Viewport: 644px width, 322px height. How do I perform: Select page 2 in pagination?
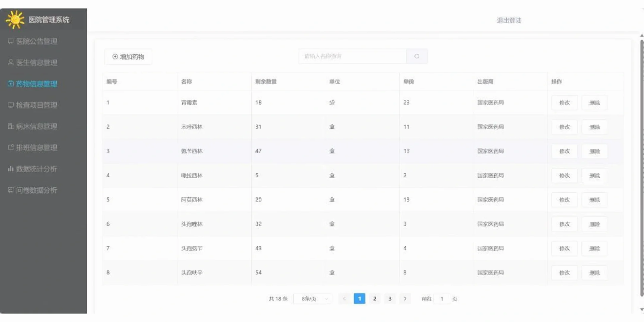coord(375,298)
